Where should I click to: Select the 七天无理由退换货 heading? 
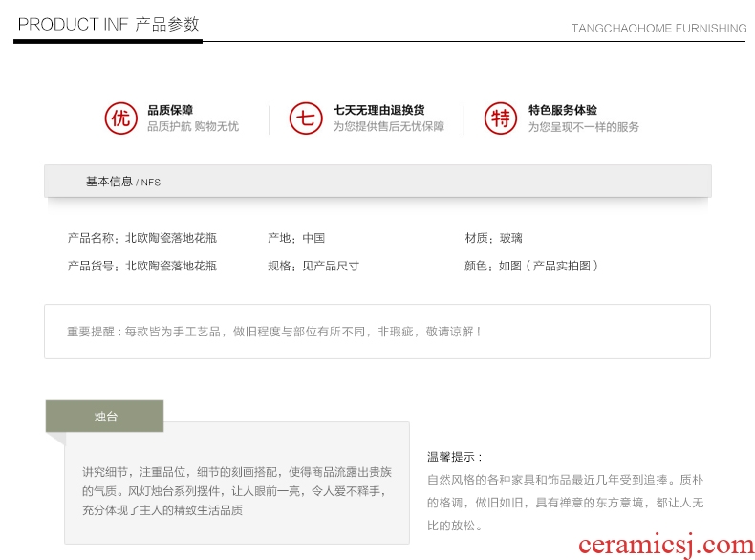point(378,110)
